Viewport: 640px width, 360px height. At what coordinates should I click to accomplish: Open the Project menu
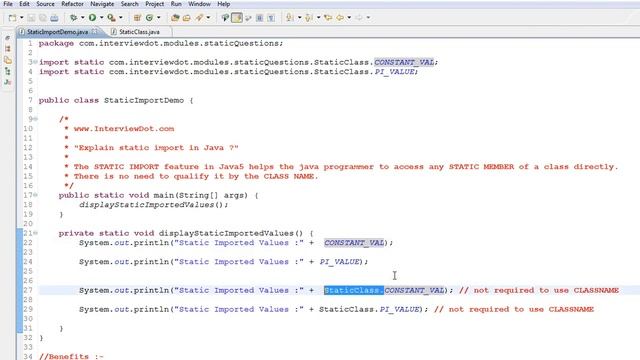(x=155, y=4)
